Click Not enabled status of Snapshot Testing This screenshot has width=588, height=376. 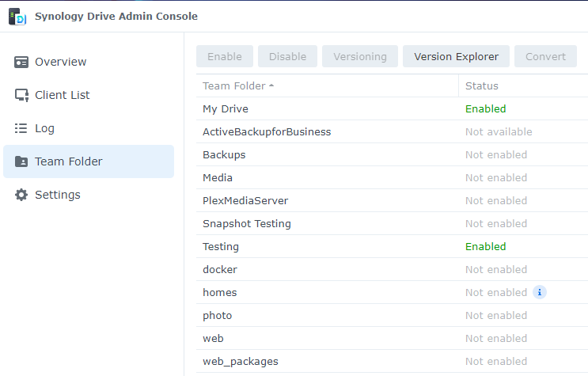point(496,224)
